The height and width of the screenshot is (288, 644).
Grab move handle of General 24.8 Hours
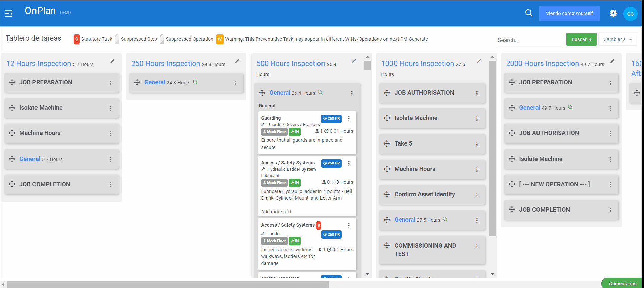coord(137,82)
